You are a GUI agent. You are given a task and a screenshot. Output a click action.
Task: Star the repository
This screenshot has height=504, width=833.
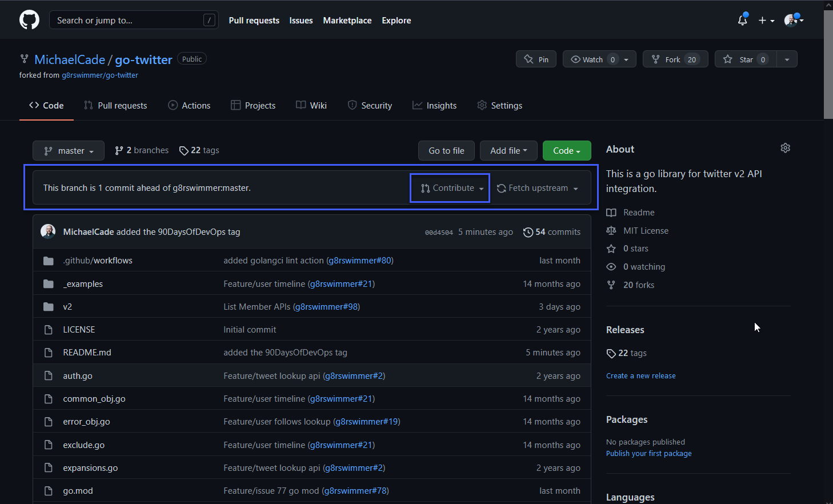[745, 58]
